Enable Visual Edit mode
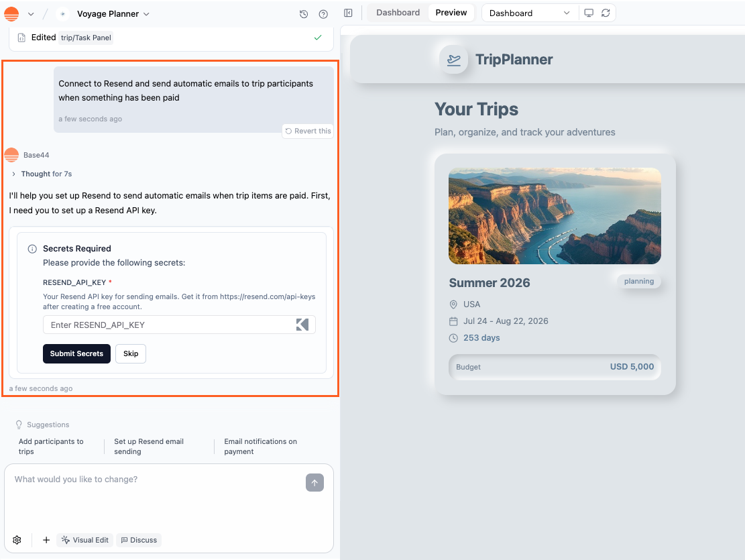This screenshot has width=745, height=560. 84,540
